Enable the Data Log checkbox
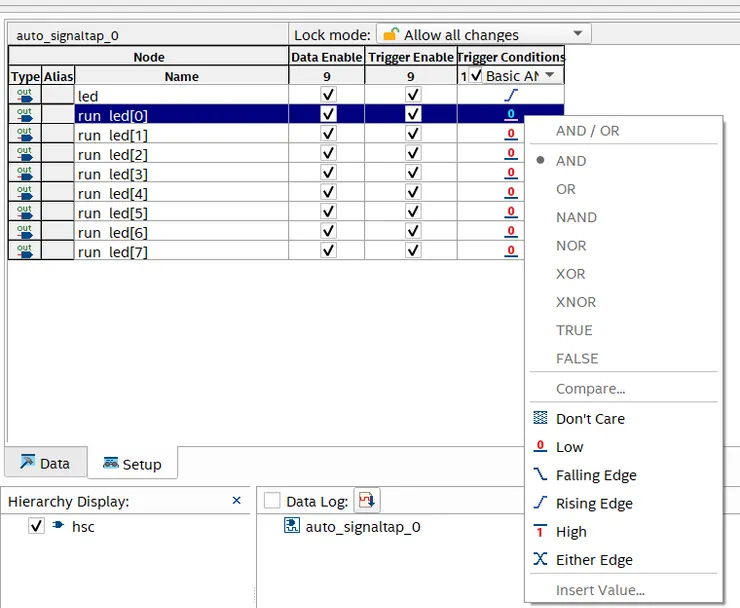 coord(271,501)
